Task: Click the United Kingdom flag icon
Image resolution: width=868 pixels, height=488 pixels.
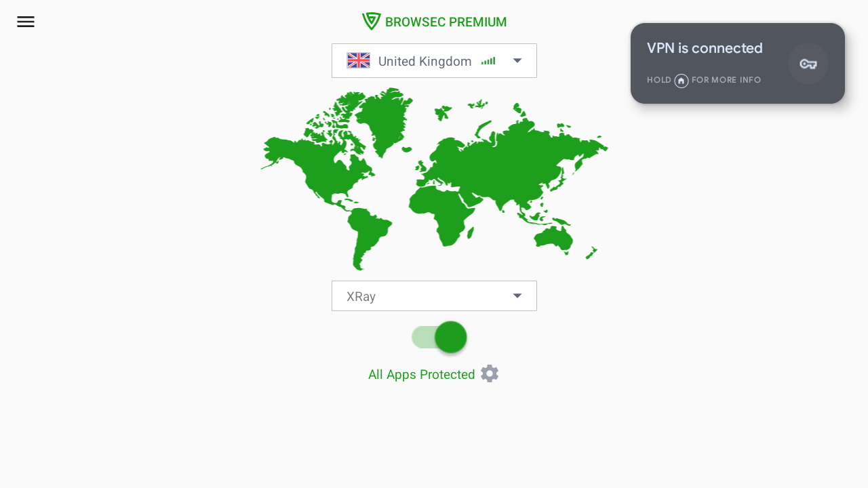Action: click(359, 60)
